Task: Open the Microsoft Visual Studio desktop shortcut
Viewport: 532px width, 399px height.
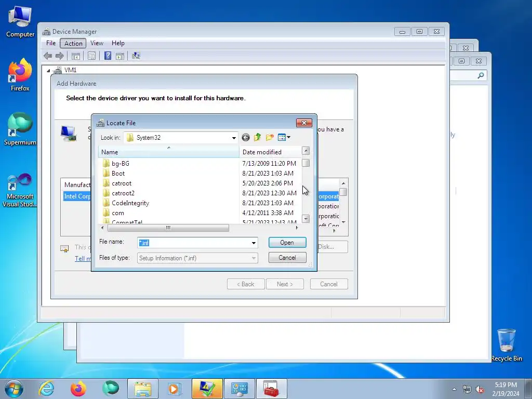Action: click(x=20, y=190)
